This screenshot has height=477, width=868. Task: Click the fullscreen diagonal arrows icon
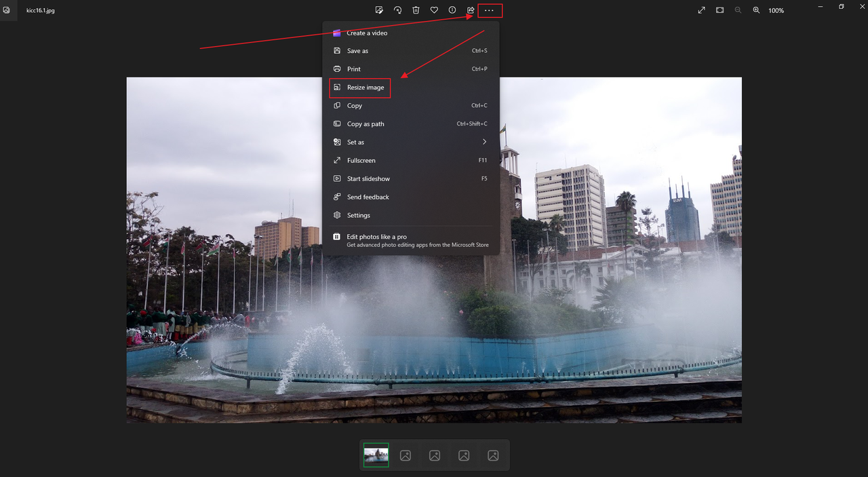[702, 10]
